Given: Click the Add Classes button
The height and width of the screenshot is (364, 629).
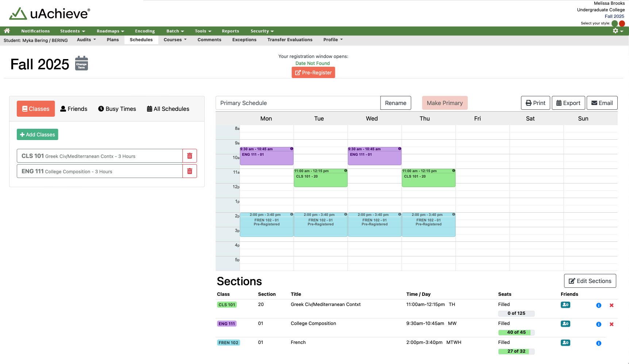Looking at the screenshot, I should point(37,135).
